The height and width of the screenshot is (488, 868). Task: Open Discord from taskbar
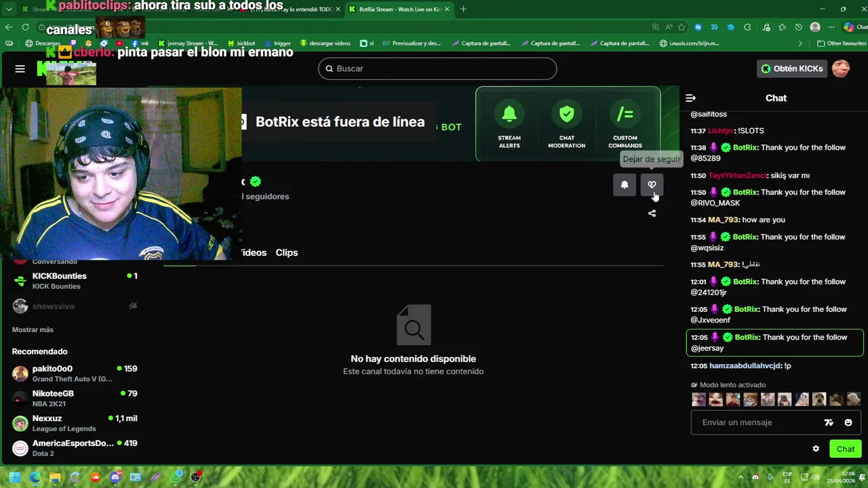[115, 477]
